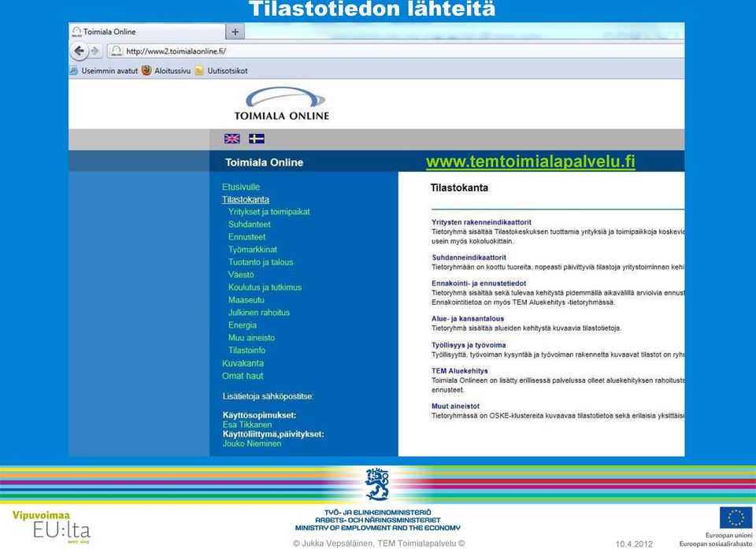Switch site language via the UK flag
The width and height of the screenshot is (756, 549).
point(232,139)
